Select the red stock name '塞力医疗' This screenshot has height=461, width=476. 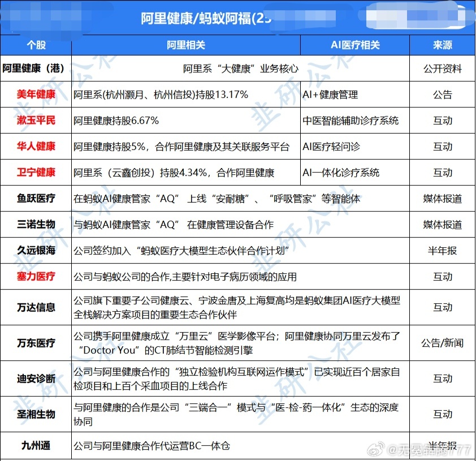click(36, 277)
